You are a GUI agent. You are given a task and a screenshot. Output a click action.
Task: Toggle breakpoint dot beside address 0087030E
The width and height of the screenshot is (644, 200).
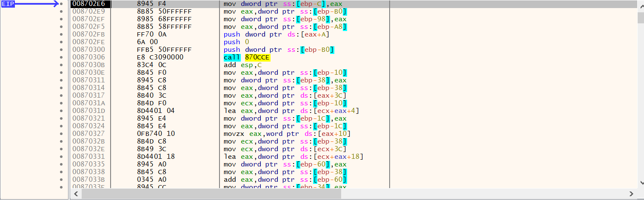point(62,73)
